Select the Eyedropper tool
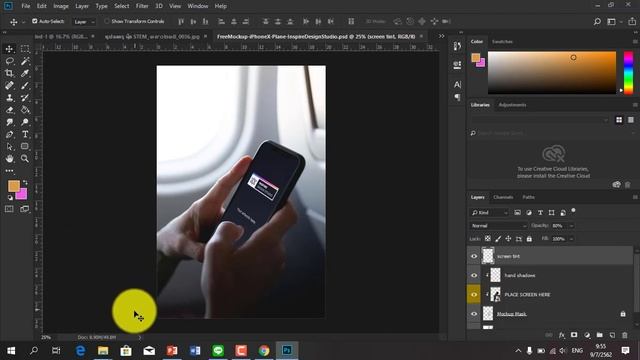Image resolution: width=640 pixels, height=360 pixels. (25, 73)
